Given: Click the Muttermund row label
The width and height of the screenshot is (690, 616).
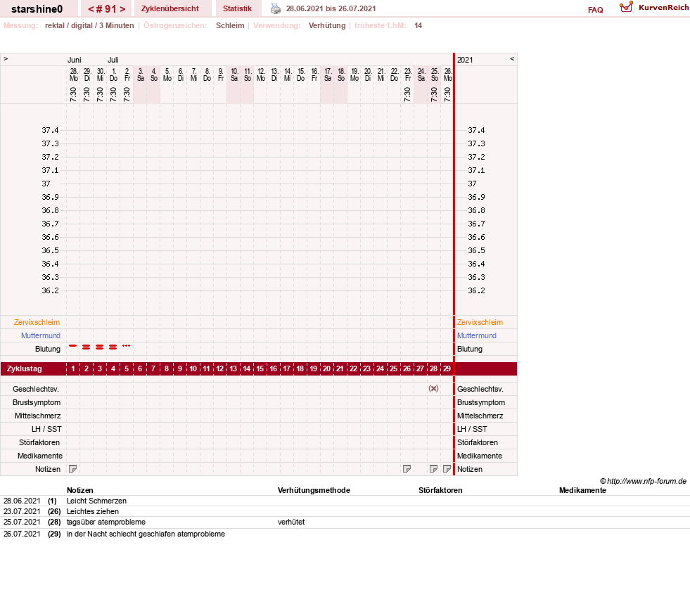Looking at the screenshot, I should tap(41, 335).
